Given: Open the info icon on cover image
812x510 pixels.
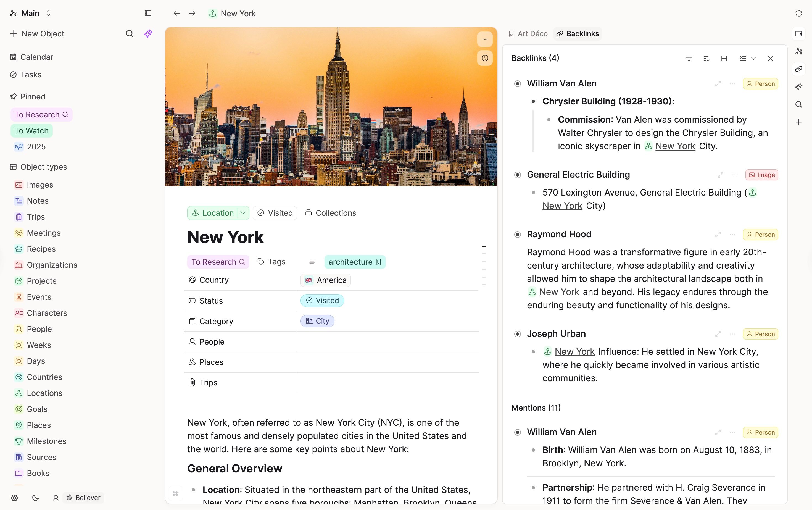Looking at the screenshot, I should coord(484,58).
